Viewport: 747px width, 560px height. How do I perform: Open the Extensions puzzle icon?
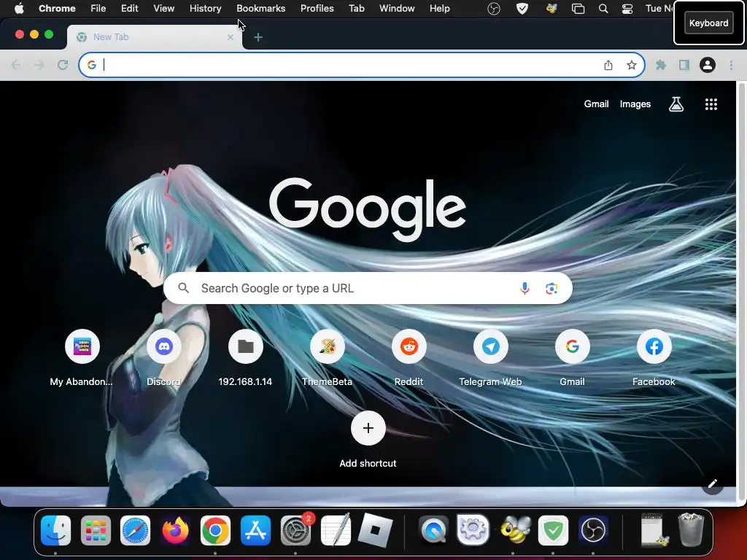(x=661, y=65)
